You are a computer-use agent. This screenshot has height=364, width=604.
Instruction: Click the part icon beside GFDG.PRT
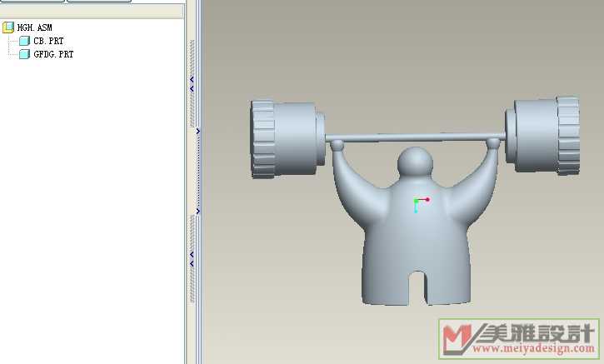24,54
